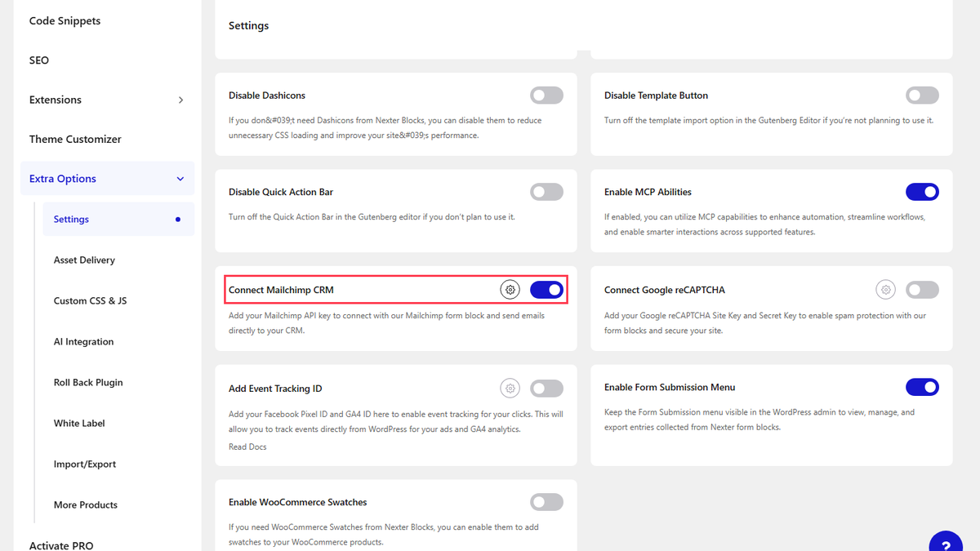Click the Settings page heading
Viewport: 980px width, 551px height.
(248, 26)
